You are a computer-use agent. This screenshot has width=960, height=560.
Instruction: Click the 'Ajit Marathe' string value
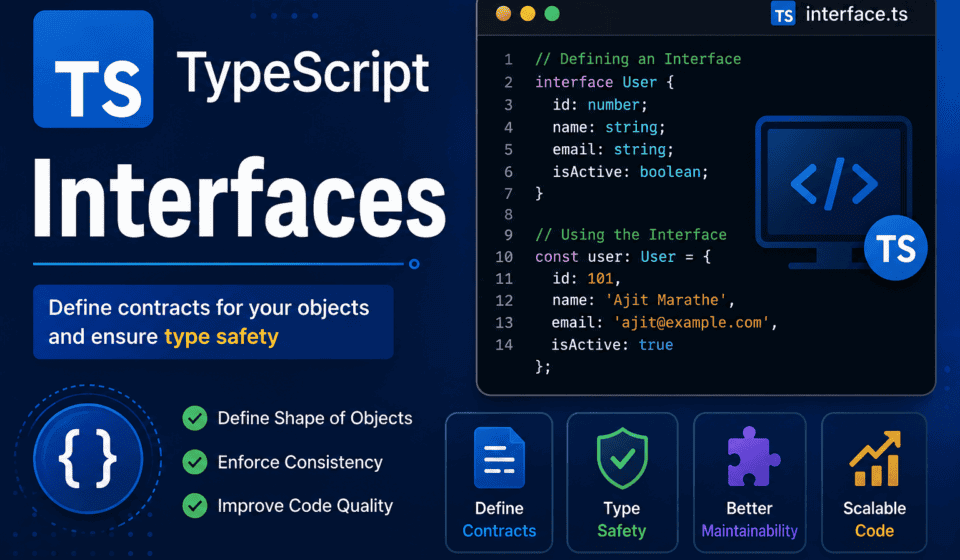pos(666,300)
